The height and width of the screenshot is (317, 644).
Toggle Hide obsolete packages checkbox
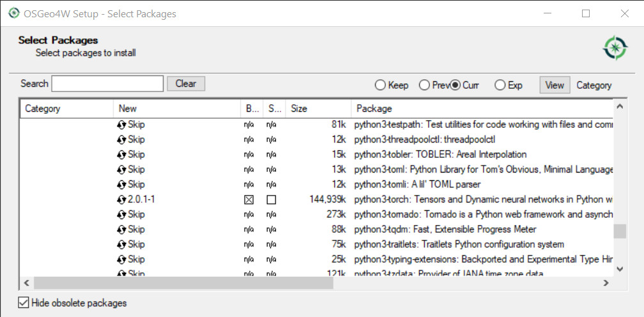tap(24, 303)
